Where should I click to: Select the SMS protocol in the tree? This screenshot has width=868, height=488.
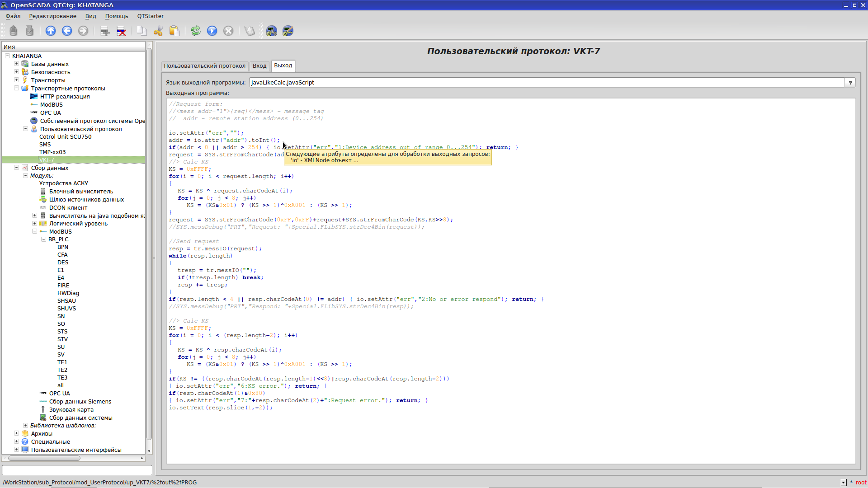click(45, 144)
